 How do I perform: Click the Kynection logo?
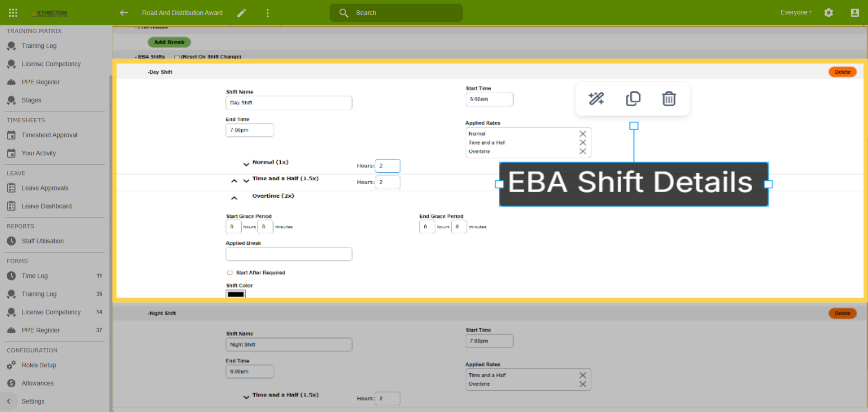coord(49,13)
